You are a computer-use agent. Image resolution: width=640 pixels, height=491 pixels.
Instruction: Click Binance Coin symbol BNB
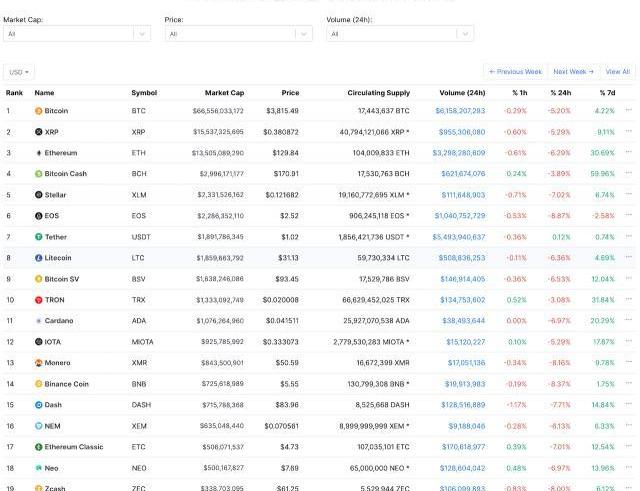click(x=139, y=384)
